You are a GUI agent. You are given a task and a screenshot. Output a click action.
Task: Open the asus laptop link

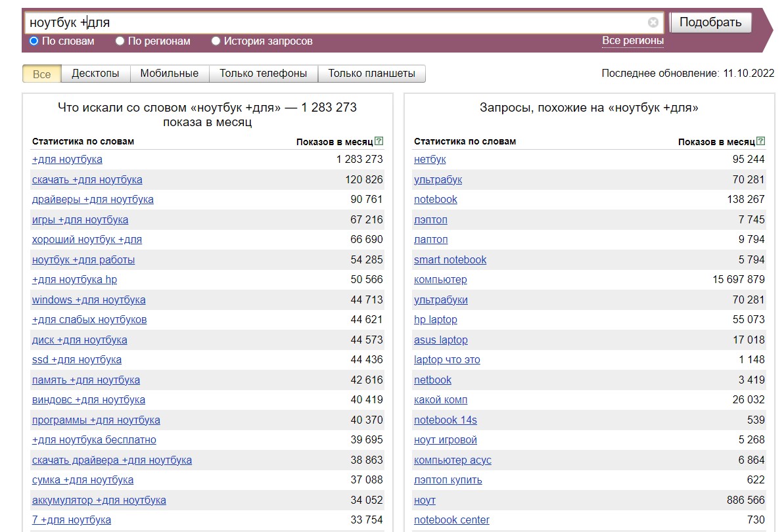click(x=440, y=340)
